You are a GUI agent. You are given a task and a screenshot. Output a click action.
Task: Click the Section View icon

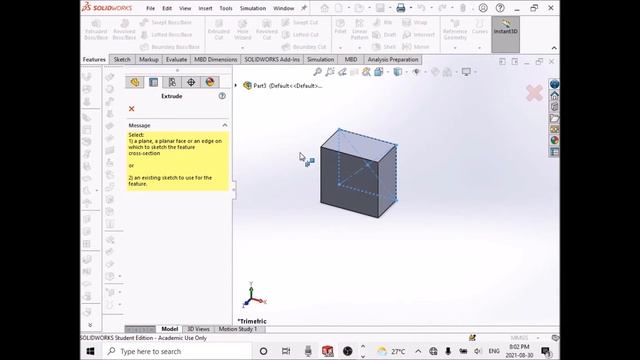(354, 72)
